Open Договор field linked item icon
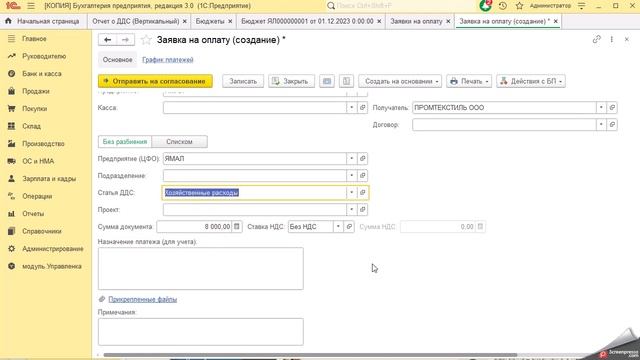The height and width of the screenshot is (360, 640). click(612, 125)
